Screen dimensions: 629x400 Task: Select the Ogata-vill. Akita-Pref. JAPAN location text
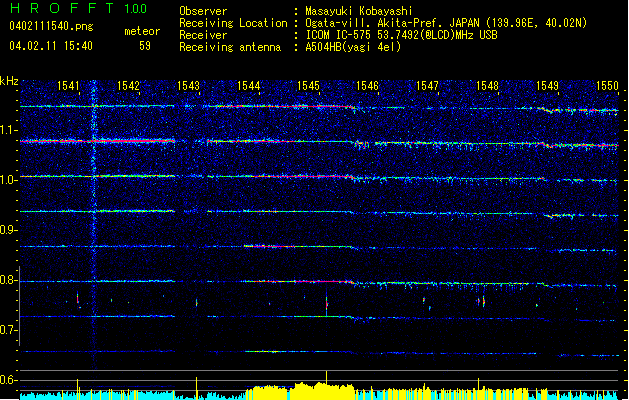(446, 23)
